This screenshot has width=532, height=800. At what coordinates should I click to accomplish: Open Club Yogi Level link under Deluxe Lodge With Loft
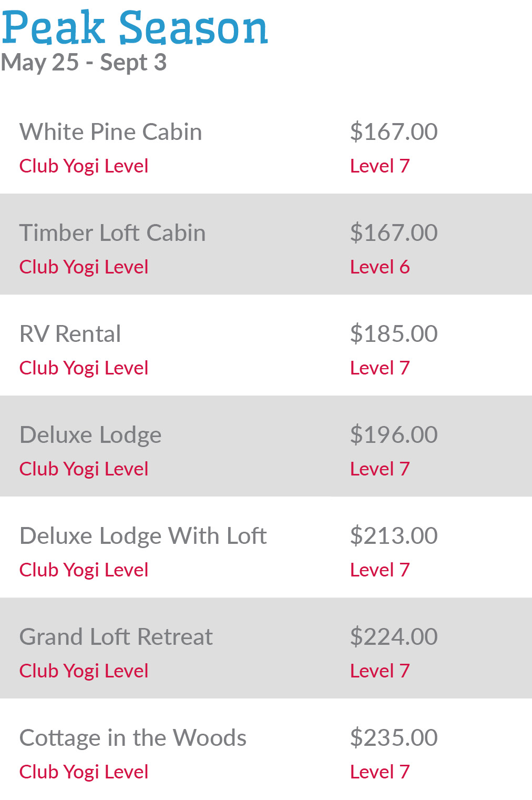pyautogui.click(x=84, y=570)
